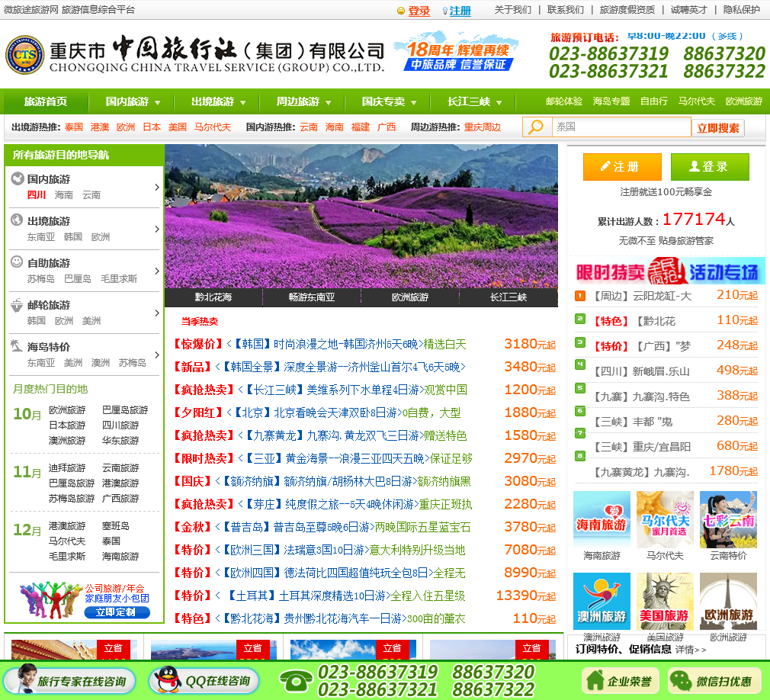Expand the 长江三峡 nav dropdown arrow
The height and width of the screenshot is (700, 770).
click(499, 103)
